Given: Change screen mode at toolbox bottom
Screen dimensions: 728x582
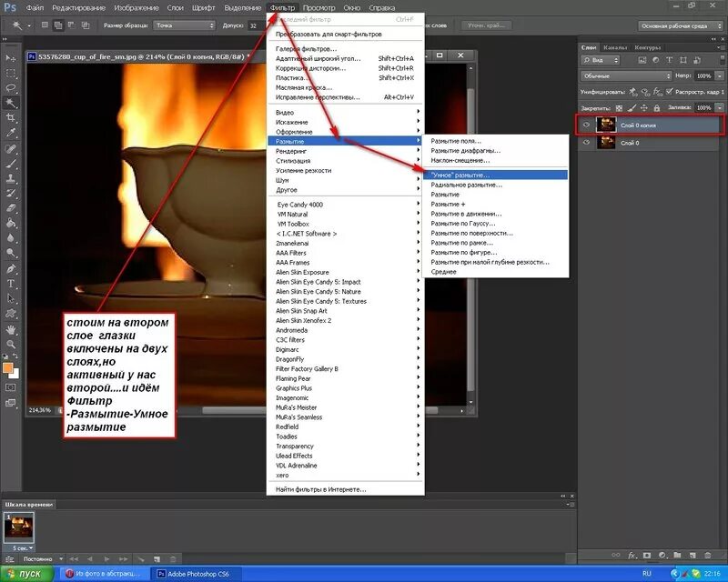Looking at the screenshot, I should pos(11,403).
